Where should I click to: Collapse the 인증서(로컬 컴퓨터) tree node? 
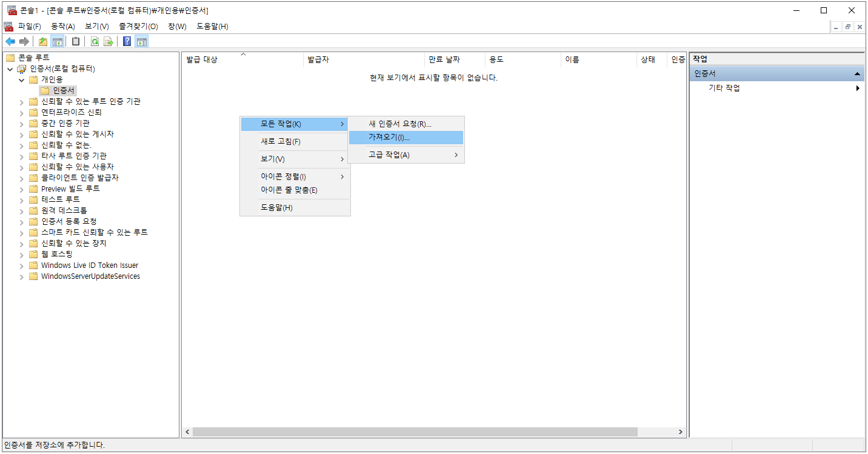(10, 68)
